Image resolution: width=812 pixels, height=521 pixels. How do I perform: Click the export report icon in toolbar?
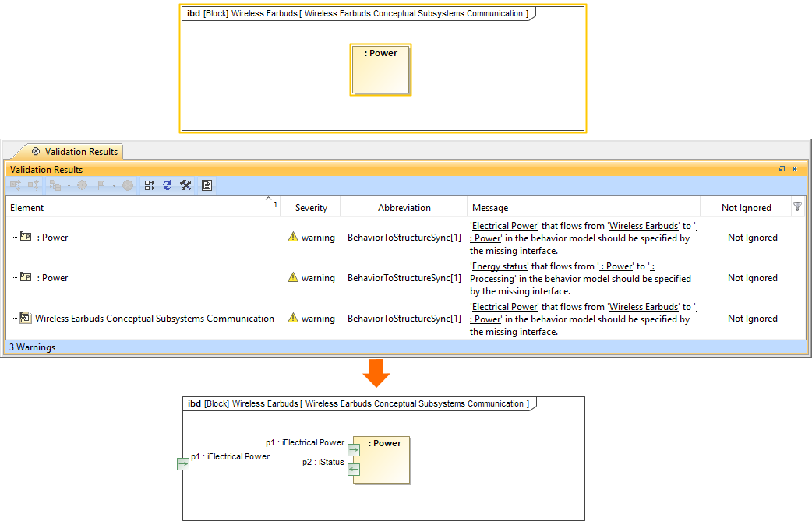(x=207, y=185)
